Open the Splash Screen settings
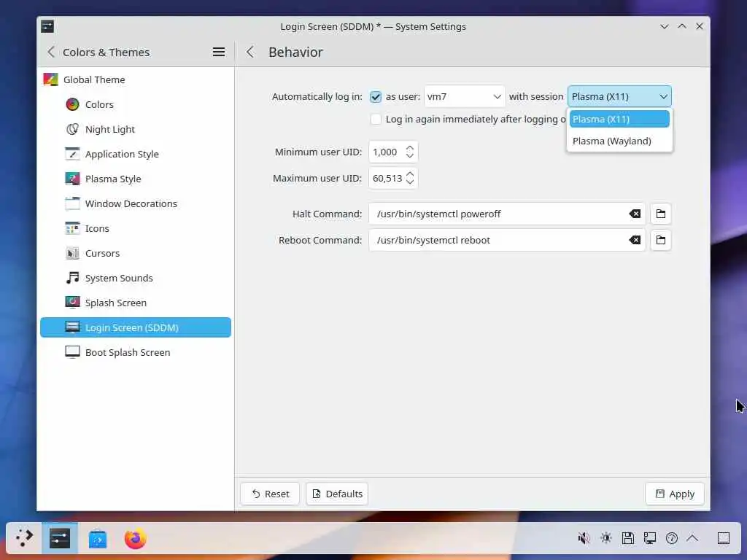This screenshot has height=560, width=747. click(135, 303)
